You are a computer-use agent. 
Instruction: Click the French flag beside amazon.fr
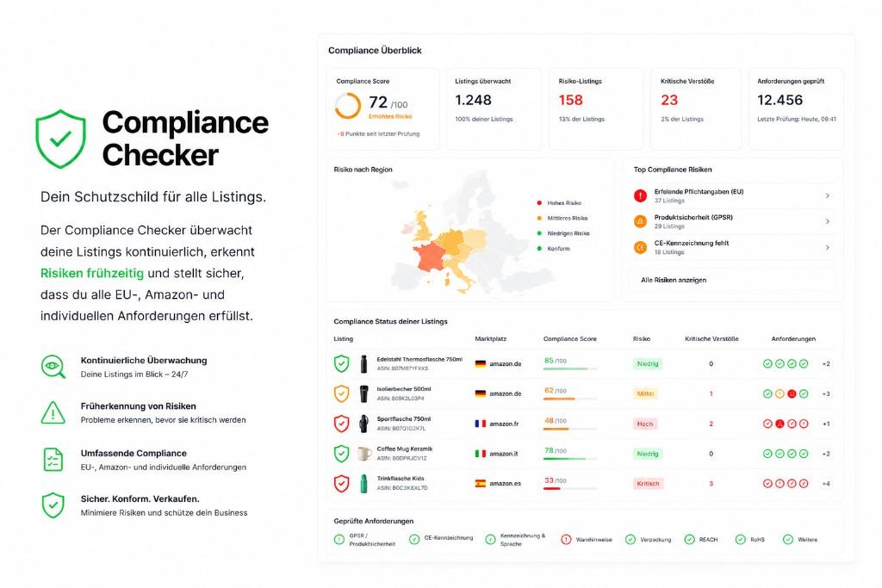point(481,424)
